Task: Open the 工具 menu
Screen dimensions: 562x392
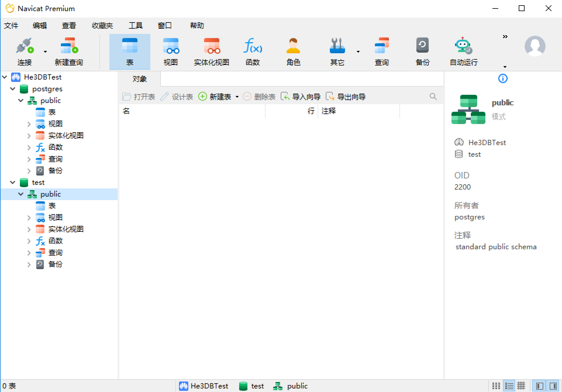Action: [x=136, y=25]
